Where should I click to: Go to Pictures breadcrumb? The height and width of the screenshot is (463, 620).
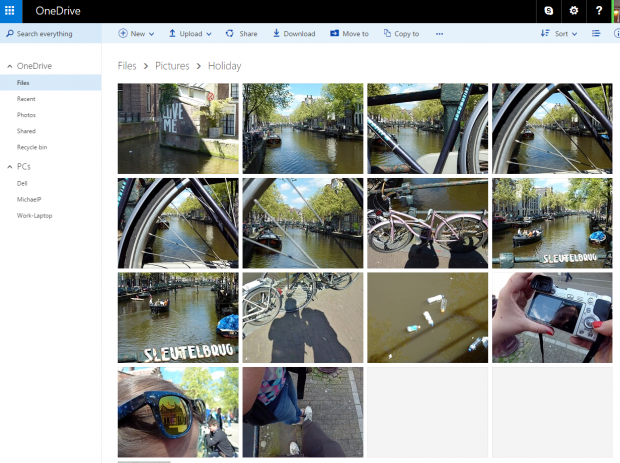(172, 66)
